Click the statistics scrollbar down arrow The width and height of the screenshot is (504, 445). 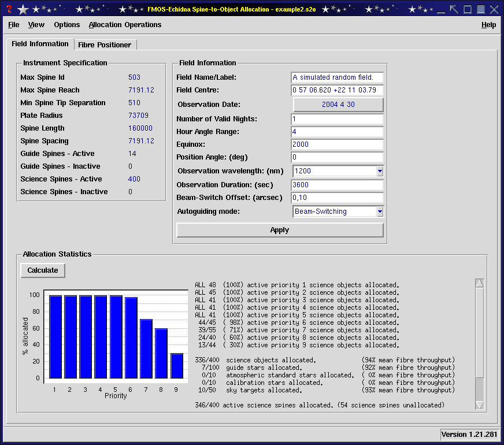[x=480, y=405]
